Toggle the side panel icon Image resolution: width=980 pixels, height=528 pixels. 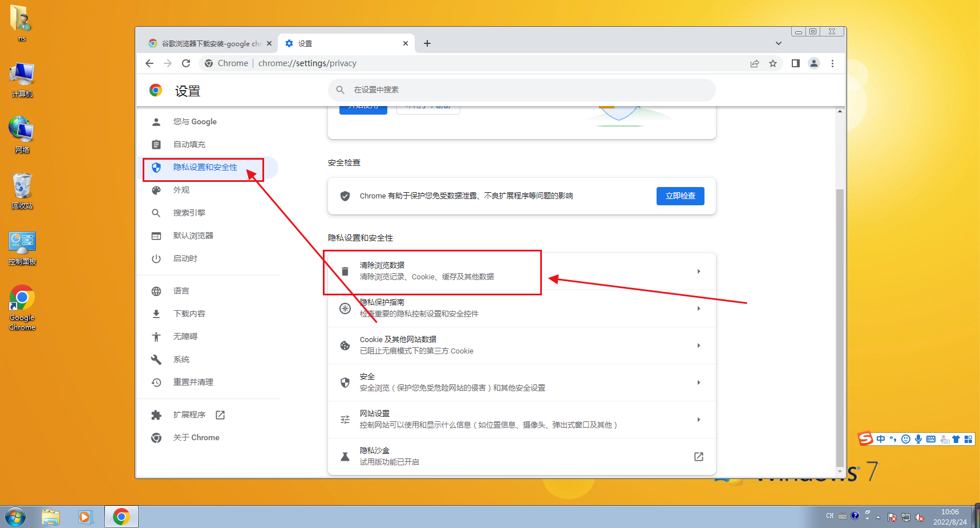point(796,63)
